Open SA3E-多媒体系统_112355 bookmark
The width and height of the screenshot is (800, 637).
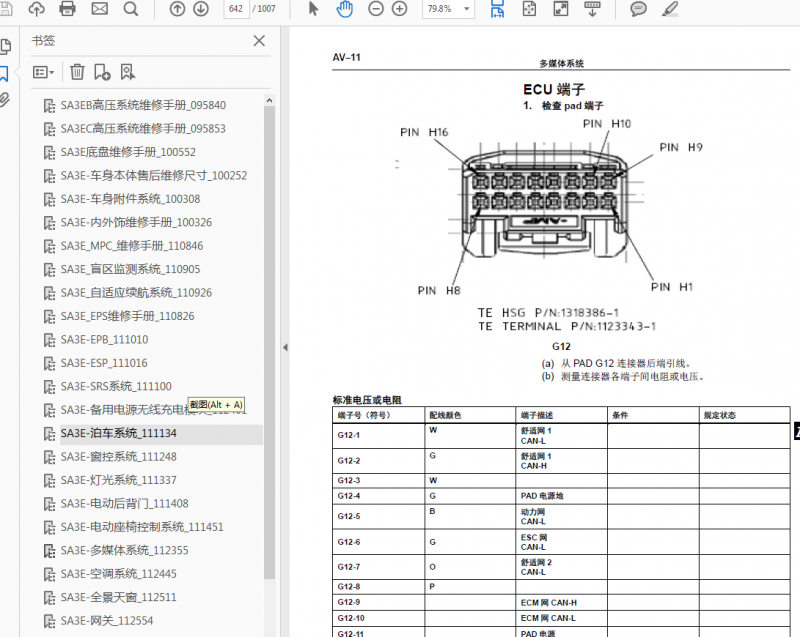coord(124,551)
